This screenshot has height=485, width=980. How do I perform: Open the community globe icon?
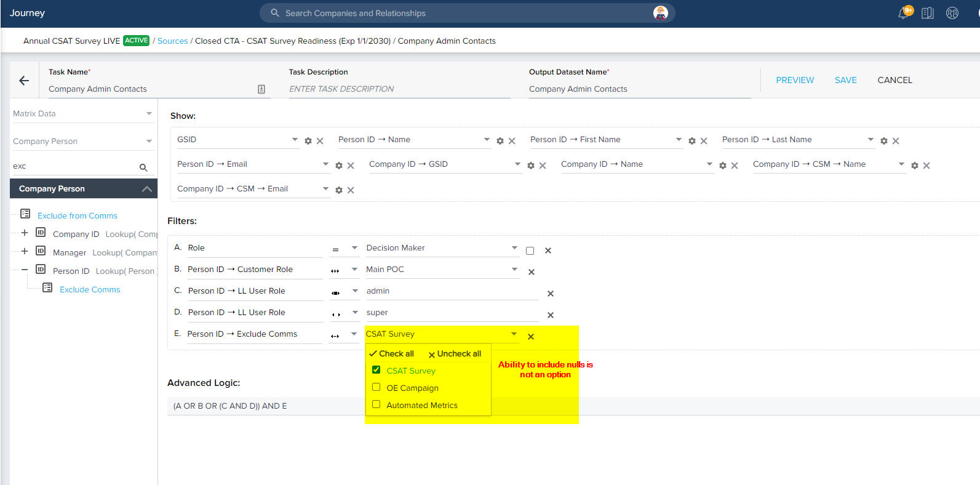[952, 13]
